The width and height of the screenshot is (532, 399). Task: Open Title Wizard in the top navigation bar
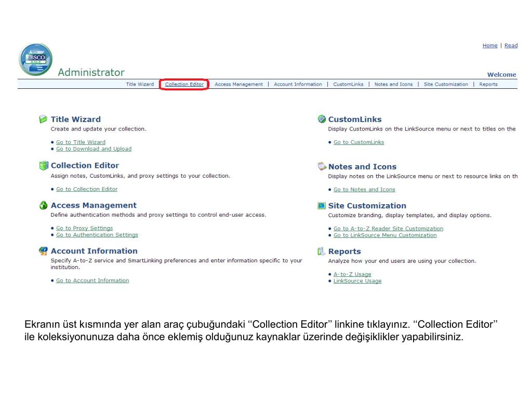click(140, 84)
